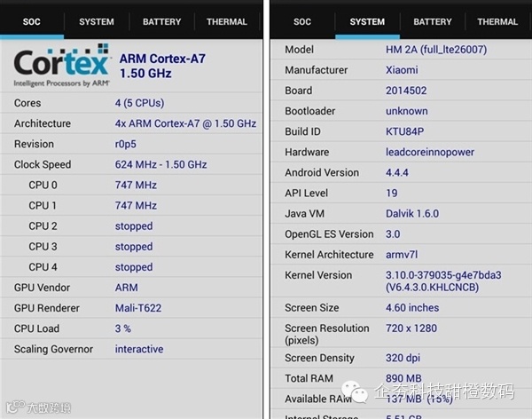Select GPU Renderer value 'Mali-T622'
This screenshot has width=532, height=419.
tap(138, 308)
